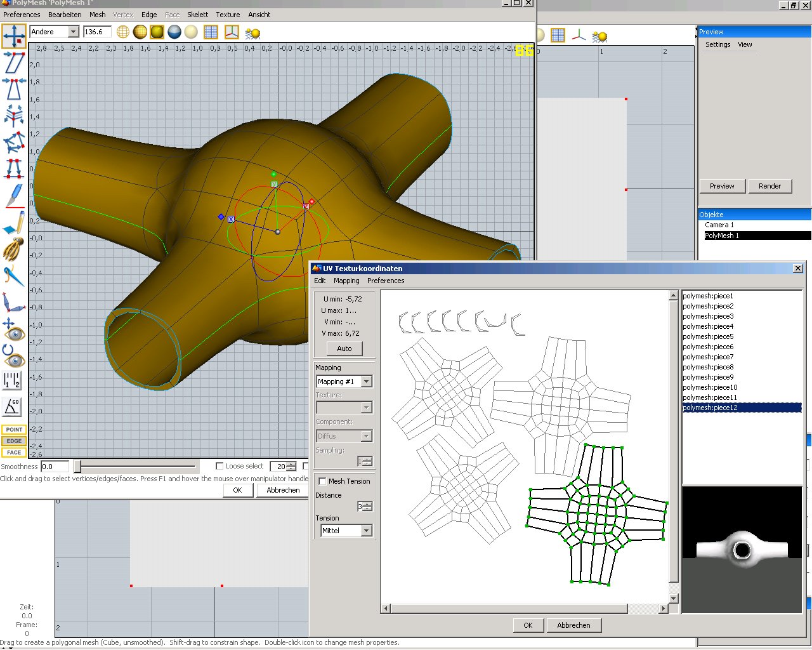Toggle the coordinate axes icon in PolyMesh toolbar
Image resolution: width=812 pixels, height=650 pixels.
point(232,32)
